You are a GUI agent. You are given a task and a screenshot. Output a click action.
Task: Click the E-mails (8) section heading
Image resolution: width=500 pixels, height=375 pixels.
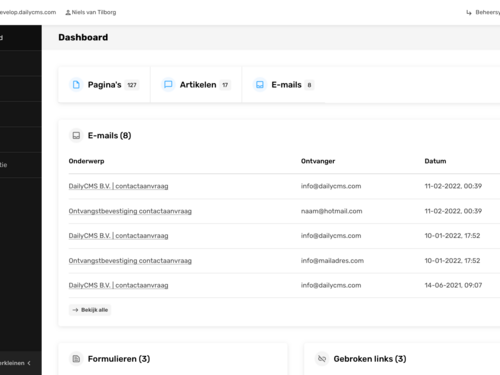point(109,136)
